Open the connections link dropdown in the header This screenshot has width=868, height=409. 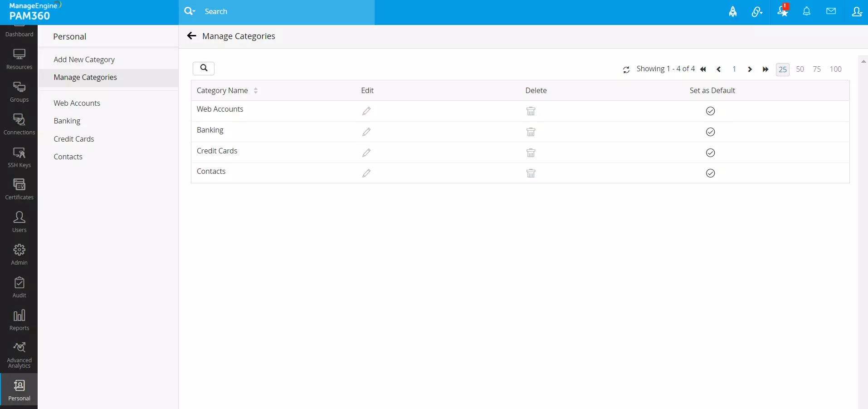click(756, 11)
